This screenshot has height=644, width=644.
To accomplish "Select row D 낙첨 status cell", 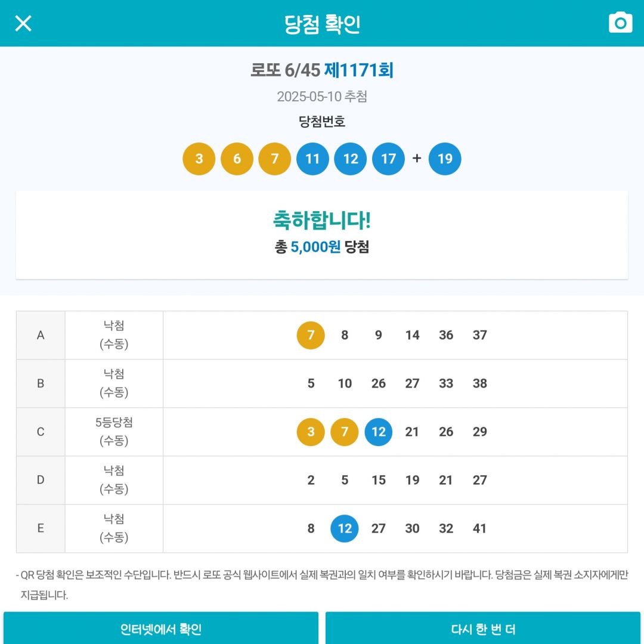I will (x=114, y=479).
